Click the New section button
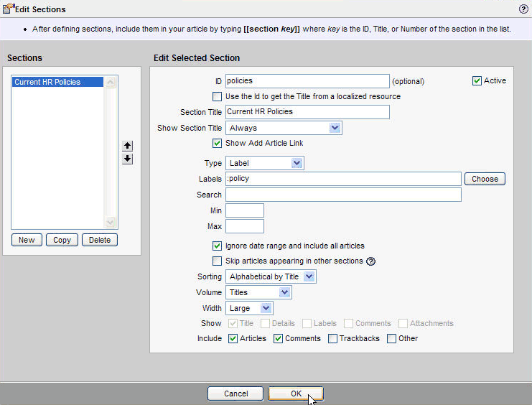The height and width of the screenshot is (405, 532). [27, 240]
